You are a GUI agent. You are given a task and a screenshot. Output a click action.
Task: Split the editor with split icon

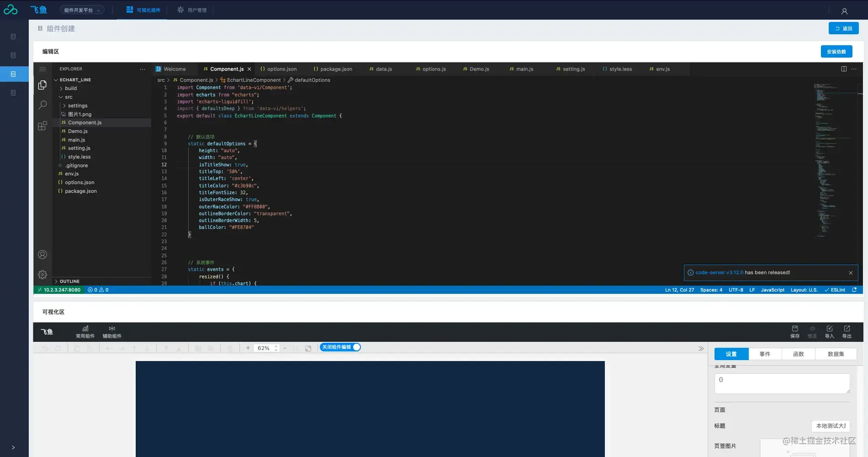844,69
